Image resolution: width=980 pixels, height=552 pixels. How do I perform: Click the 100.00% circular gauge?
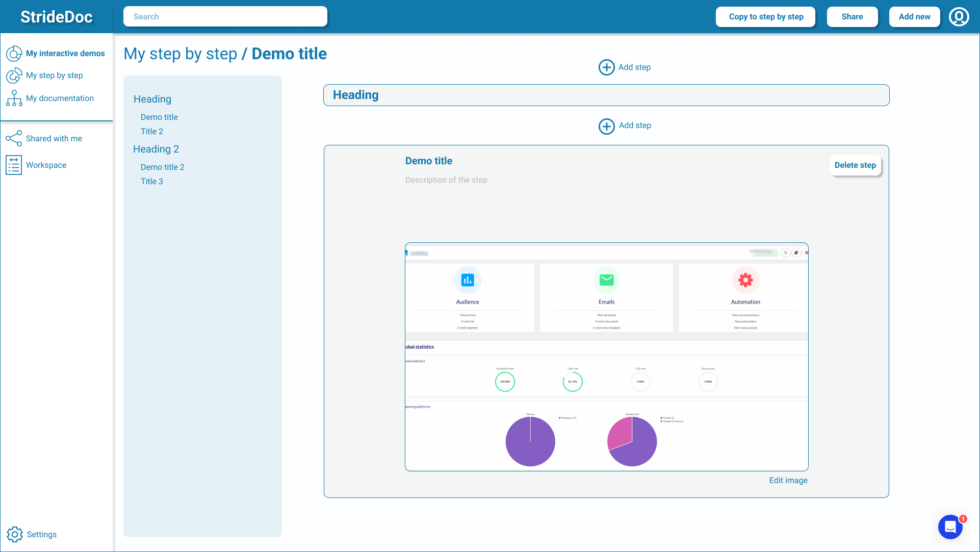pyautogui.click(x=505, y=382)
